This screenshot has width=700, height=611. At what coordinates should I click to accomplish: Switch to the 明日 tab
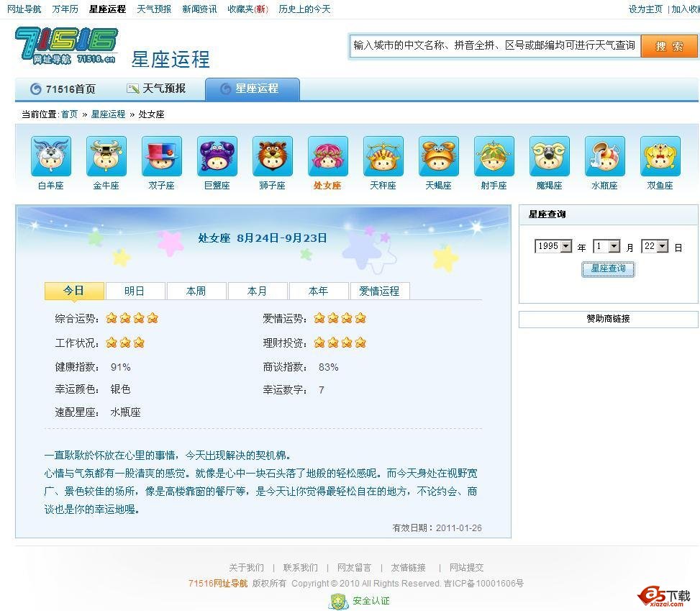[135, 291]
